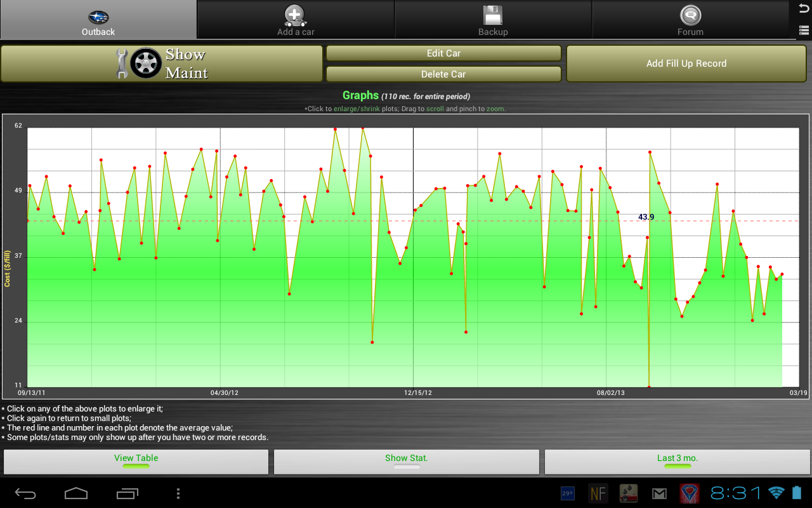Tap the Wi-Fi signal icon

tap(776, 493)
